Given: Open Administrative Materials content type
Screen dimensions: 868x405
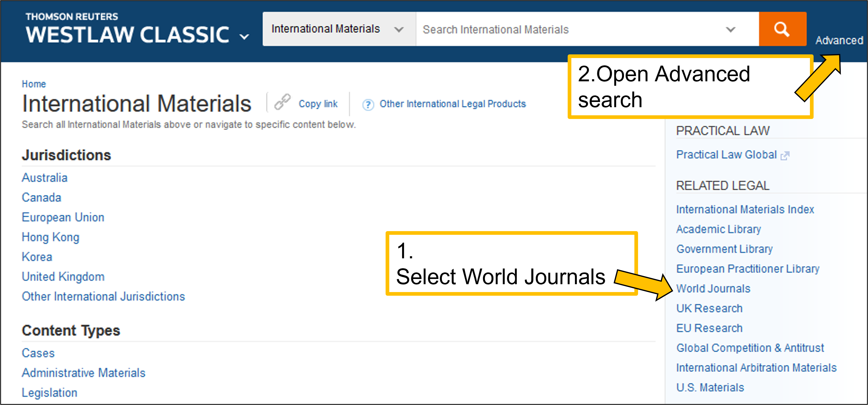Looking at the screenshot, I should pyautogui.click(x=83, y=373).
